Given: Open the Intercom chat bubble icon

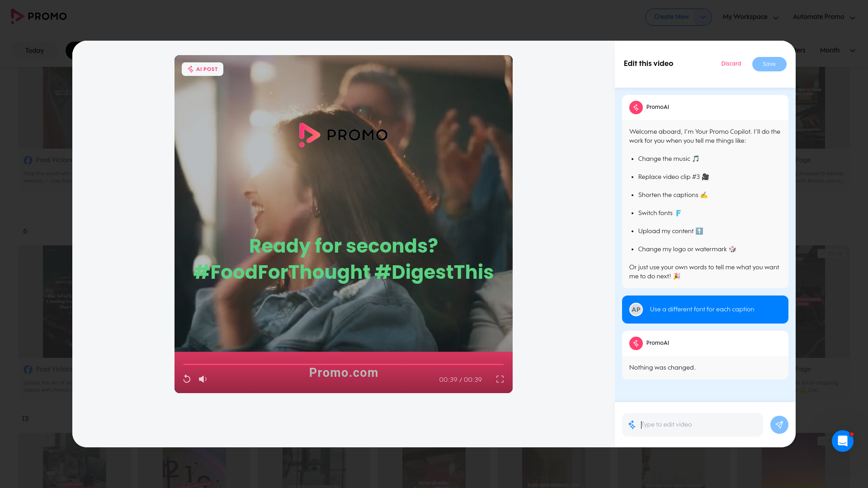Looking at the screenshot, I should tap(842, 441).
